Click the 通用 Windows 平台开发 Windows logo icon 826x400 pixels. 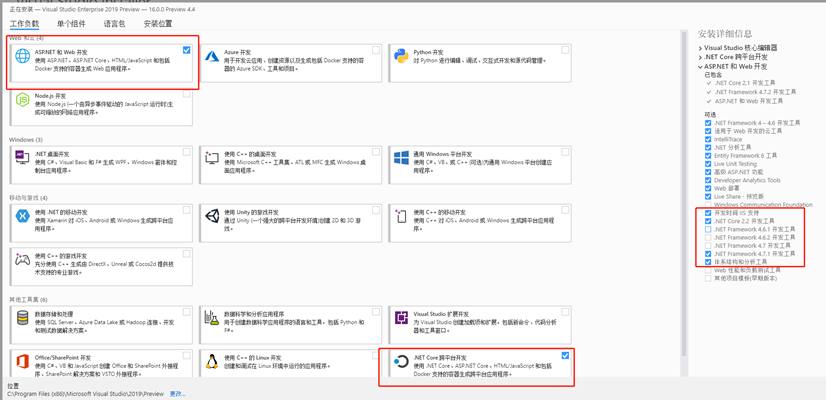click(x=401, y=157)
